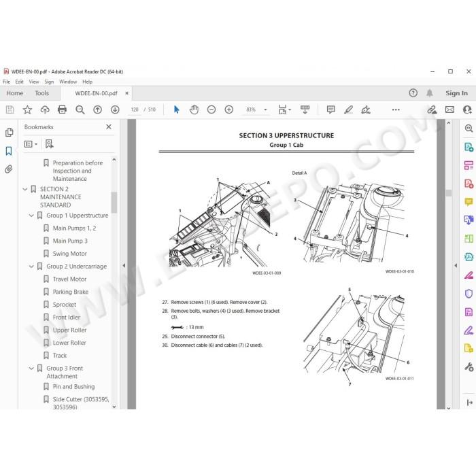476x476 pixels.
Task: Select the Sprocket bookmark
Action: (x=65, y=305)
